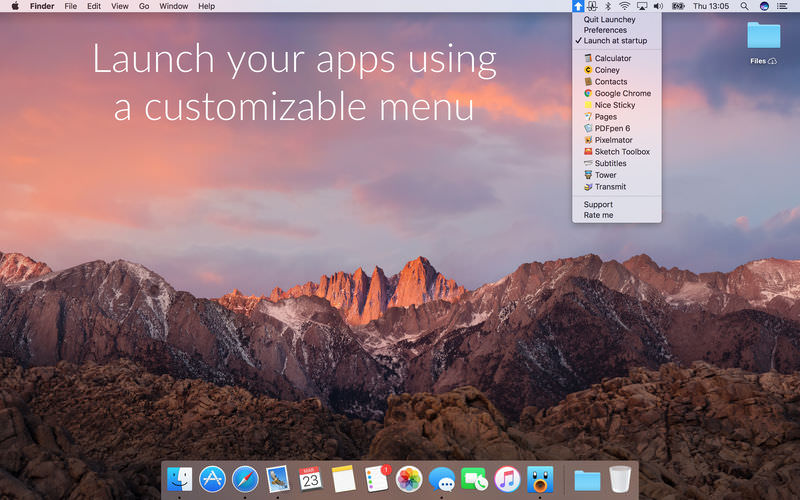This screenshot has width=800, height=500.
Task: Toggle the Launch at startup option
Action: pyautogui.click(x=615, y=41)
